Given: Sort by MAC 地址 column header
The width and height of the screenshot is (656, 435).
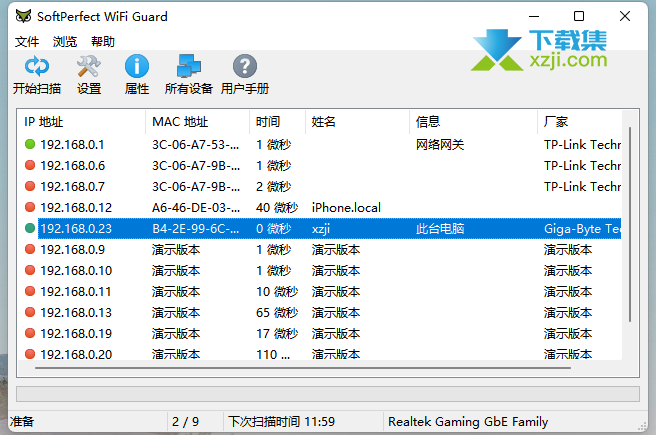Looking at the screenshot, I should click(197, 122).
